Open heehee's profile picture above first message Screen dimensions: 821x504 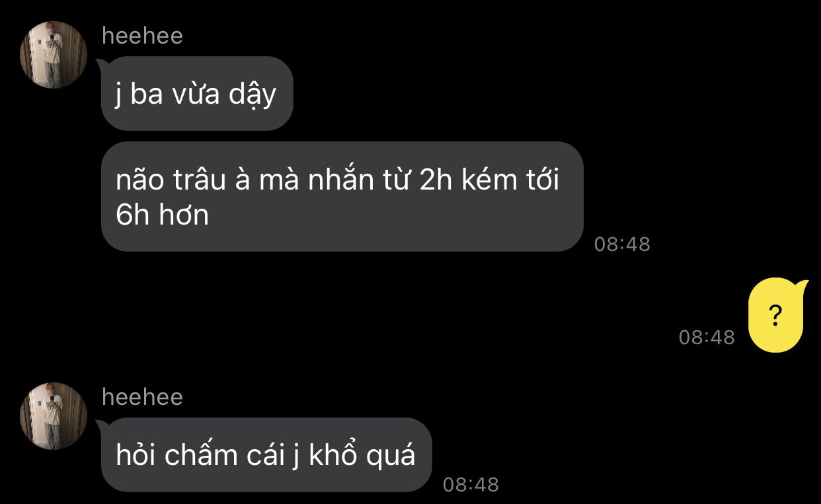[x=54, y=55]
